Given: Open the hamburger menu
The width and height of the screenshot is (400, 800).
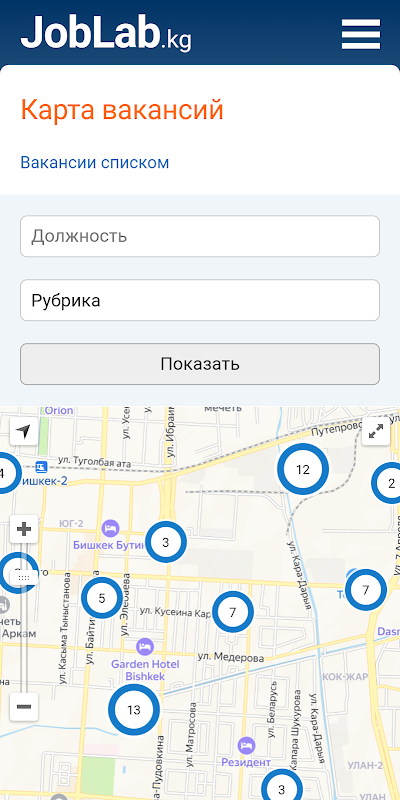Looking at the screenshot, I should tap(361, 34).
